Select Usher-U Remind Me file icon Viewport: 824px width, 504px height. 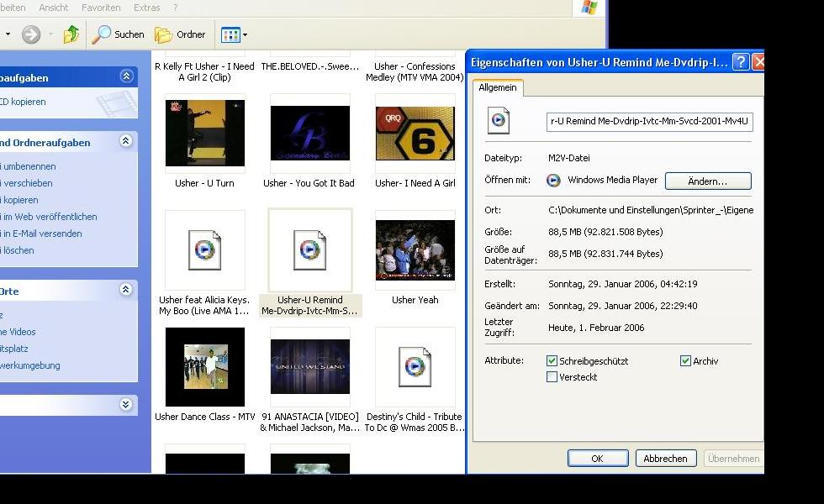click(310, 250)
